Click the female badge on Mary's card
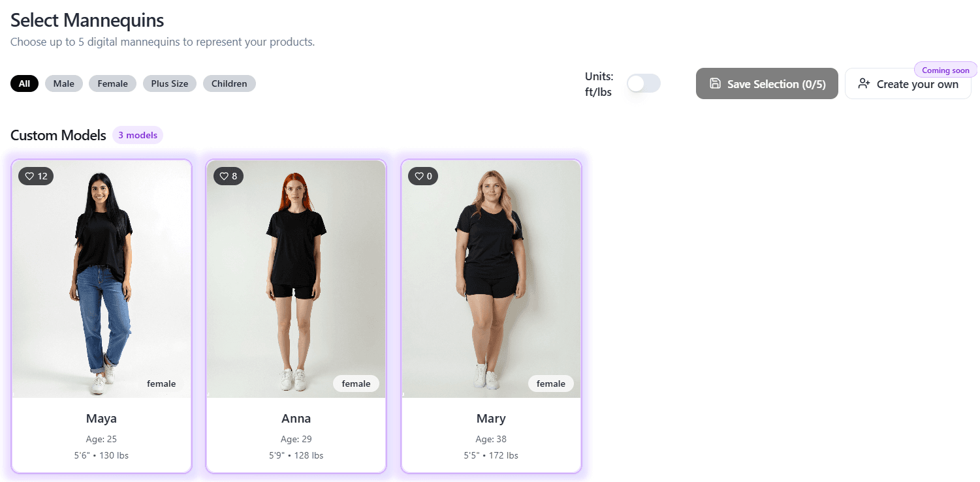Image resolution: width=980 pixels, height=482 pixels. pos(551,384)
